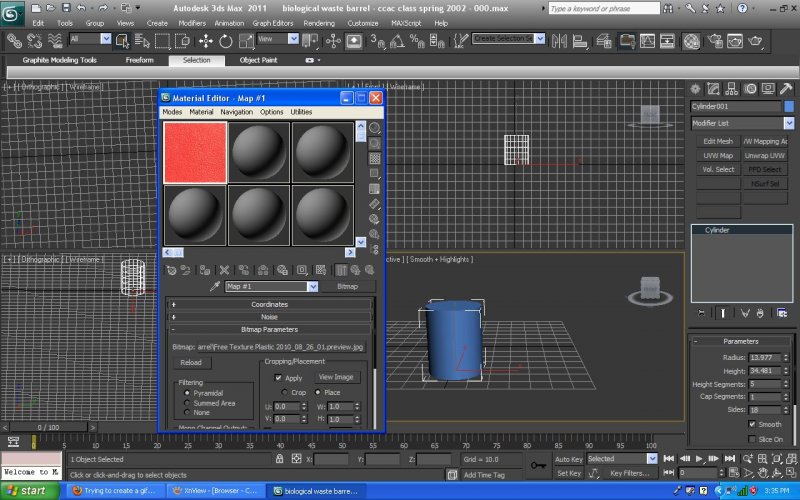The width and height of the screenshot is (800, 500).
Task: Select Pyramidal filtering option
Action: click(x=187, y=393)
